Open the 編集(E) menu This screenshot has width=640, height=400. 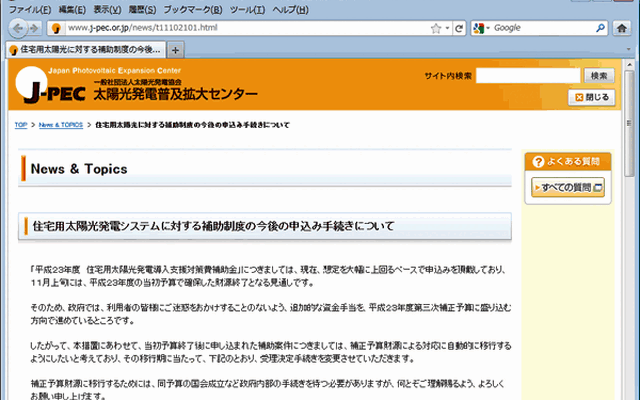pos(72,9)
